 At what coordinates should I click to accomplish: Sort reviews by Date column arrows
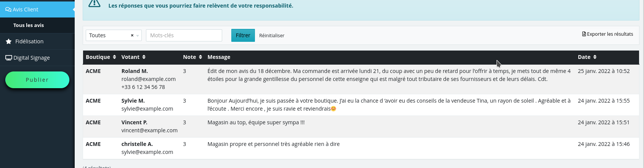595,57
